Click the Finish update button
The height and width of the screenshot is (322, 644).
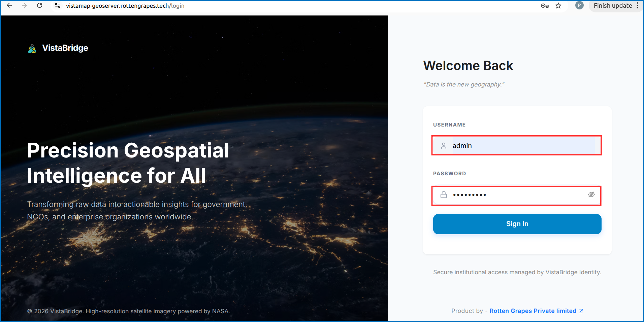(613, 6)
